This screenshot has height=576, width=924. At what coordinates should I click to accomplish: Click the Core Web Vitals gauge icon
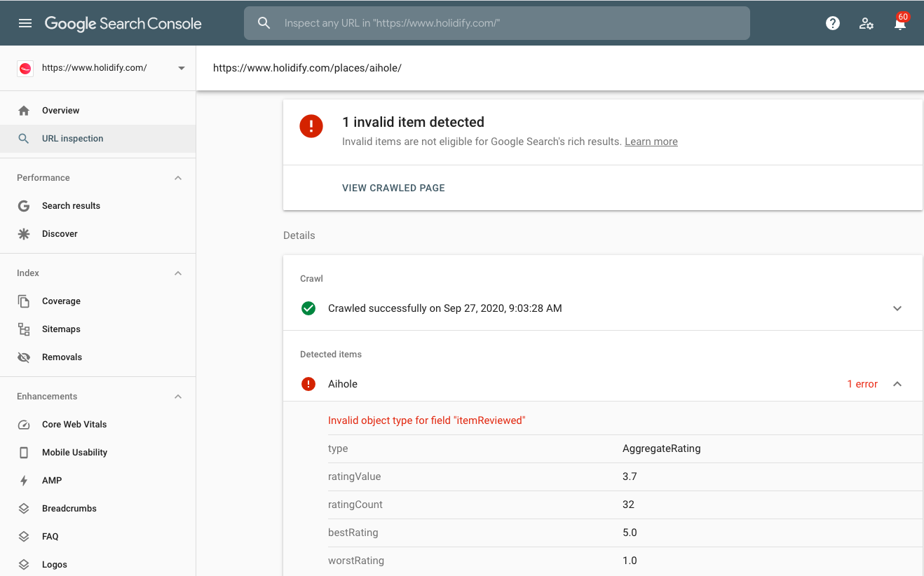(x=24, y=425)
